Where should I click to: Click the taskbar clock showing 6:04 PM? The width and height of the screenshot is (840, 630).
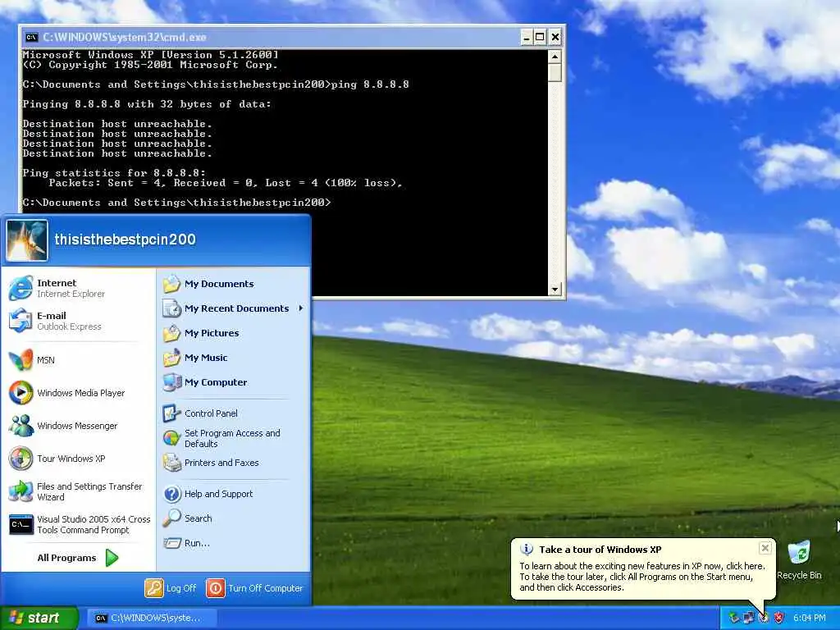coord(810,619)
